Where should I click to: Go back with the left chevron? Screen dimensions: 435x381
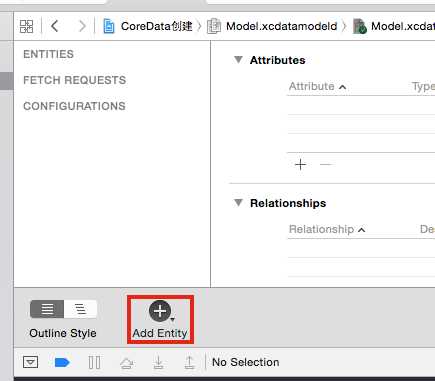(x=55, y=26)
